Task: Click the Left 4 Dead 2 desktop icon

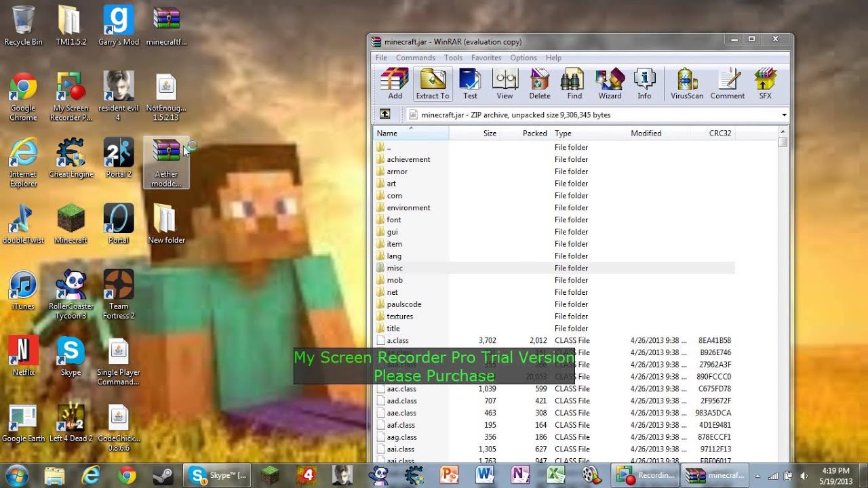Action: [71, 422]
